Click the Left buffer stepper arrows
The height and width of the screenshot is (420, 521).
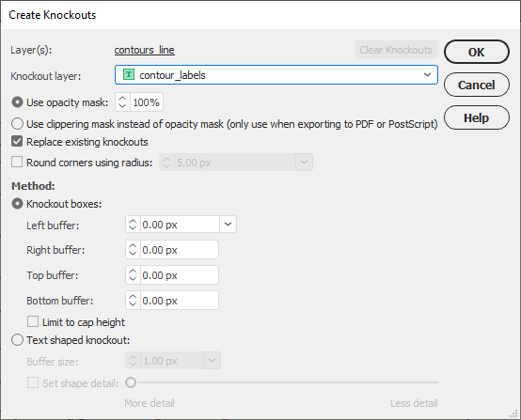tap(133, 225)
